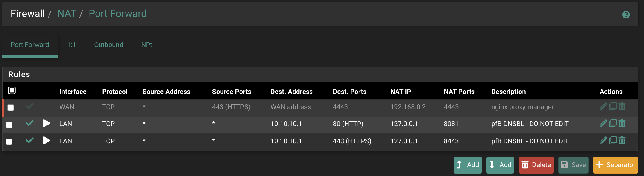The image size is (644, 176).
Task: Check the select-all checkbox in the table header
Action: (x=12, y=90)
